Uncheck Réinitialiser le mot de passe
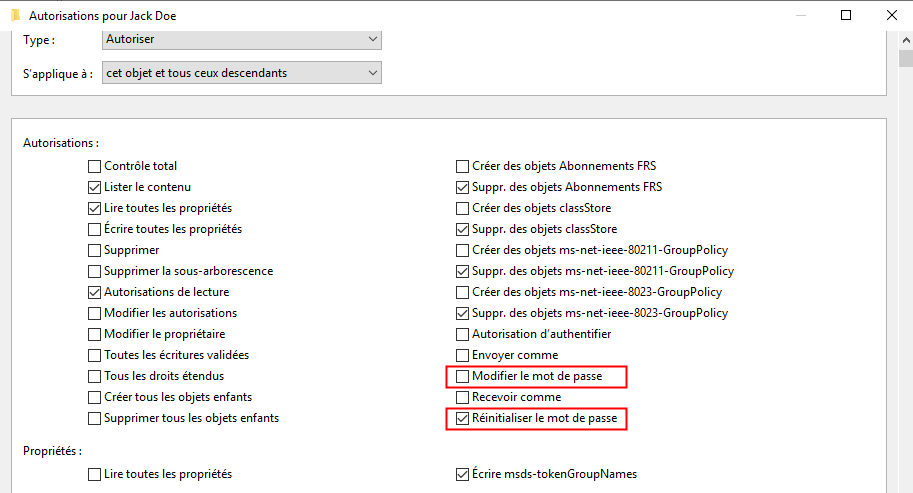 (x=462, y=418)
